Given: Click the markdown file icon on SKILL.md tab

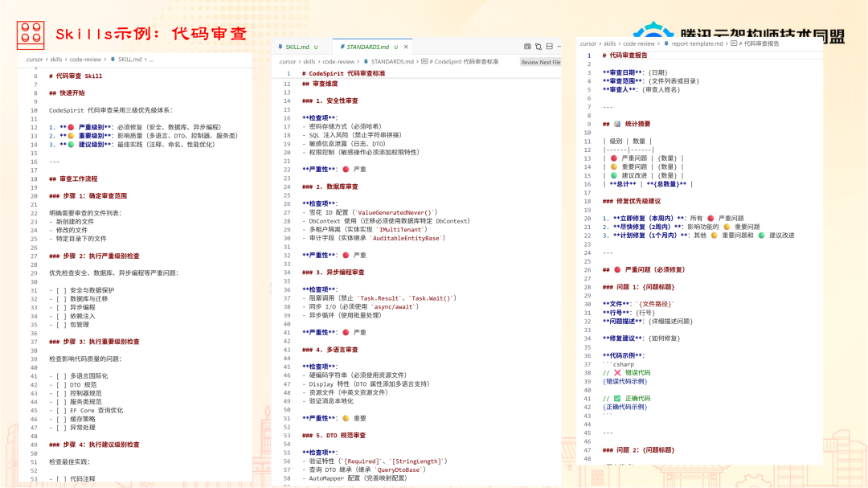Looking at the screenshot, I should point(280,47).
